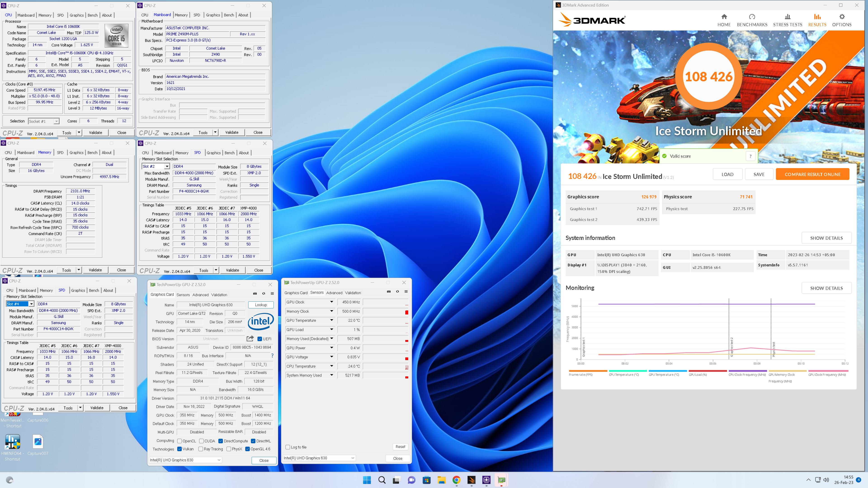Open 3DMark OPTIONS gear

pos(842,20)
